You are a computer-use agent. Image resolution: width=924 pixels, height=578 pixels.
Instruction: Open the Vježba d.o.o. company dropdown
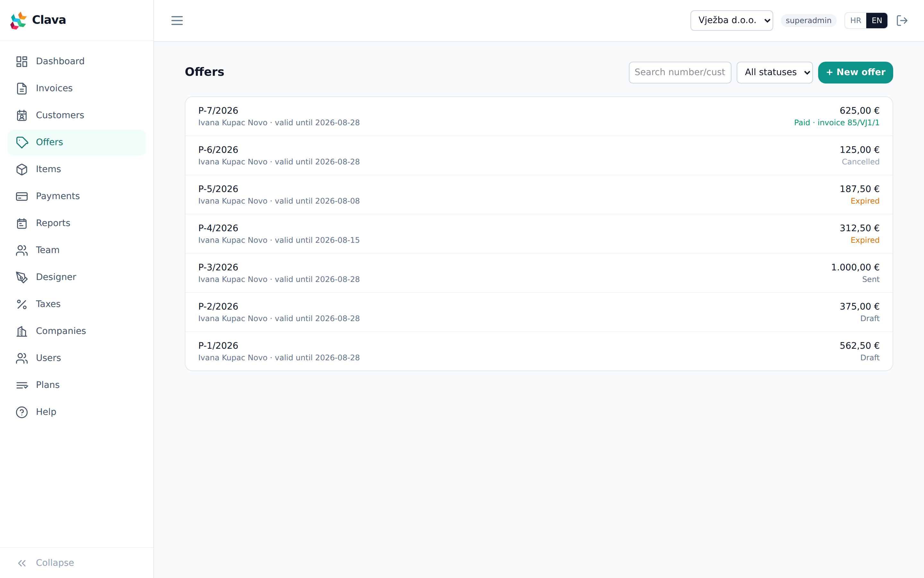(x=732, y=20)
